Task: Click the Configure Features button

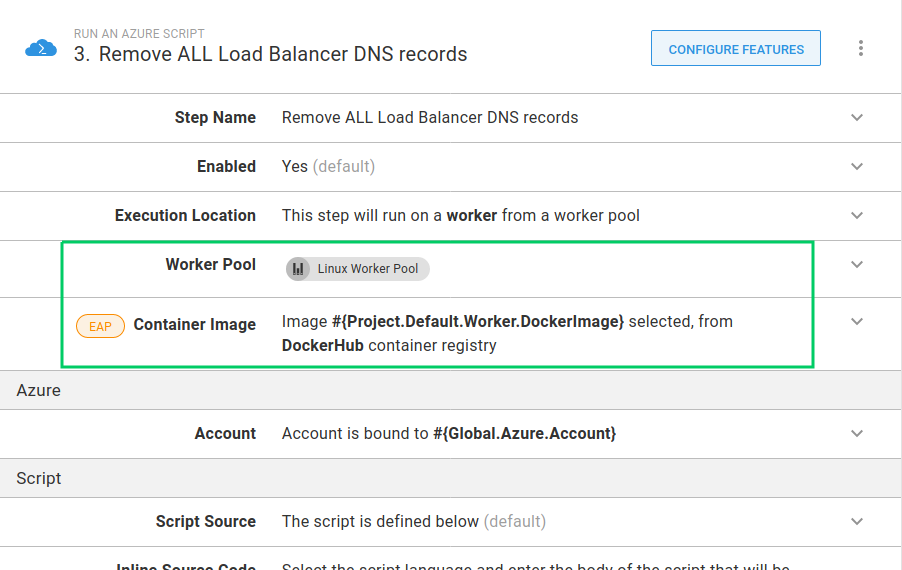Action: pyautogui.click(x=735, y=49)
